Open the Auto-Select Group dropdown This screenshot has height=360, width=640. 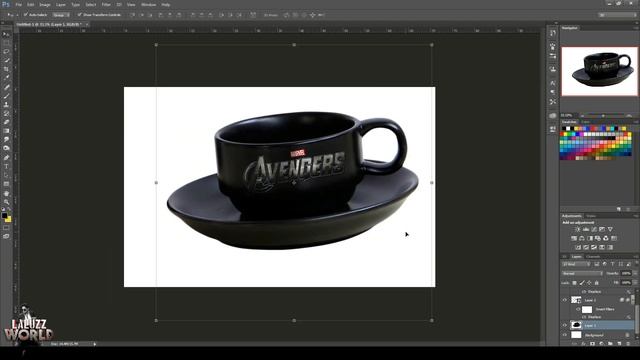click(x=61, y=15)
